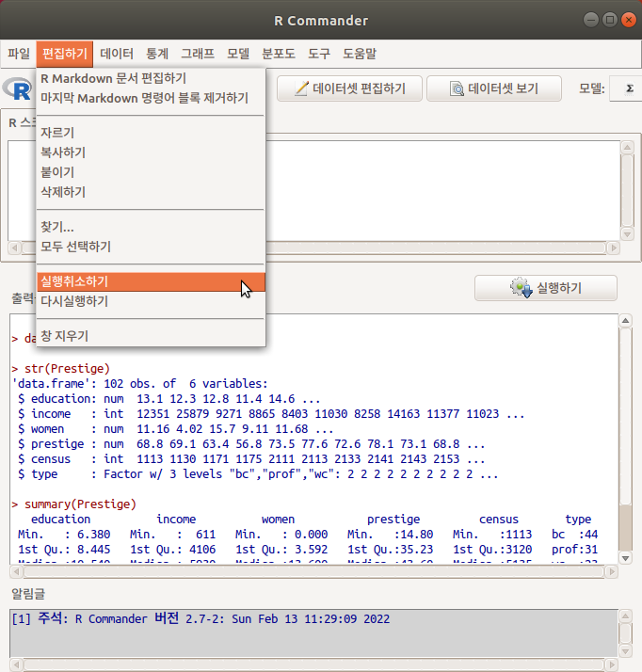Click messages pane scroll-left arrow

click(x=16, y=665)
